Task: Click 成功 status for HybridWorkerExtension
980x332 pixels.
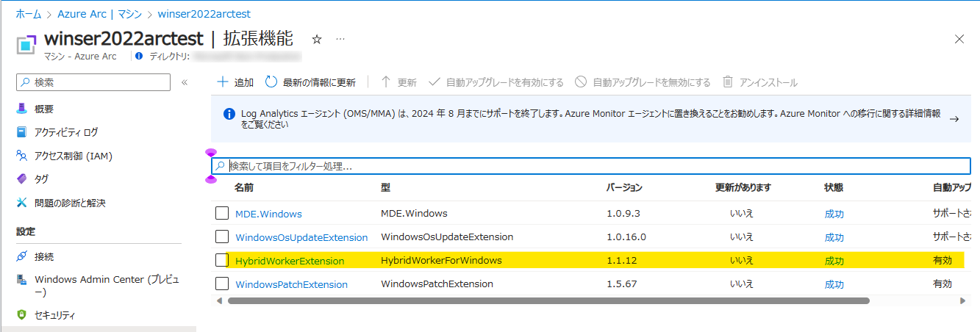Action: [834, 261]
